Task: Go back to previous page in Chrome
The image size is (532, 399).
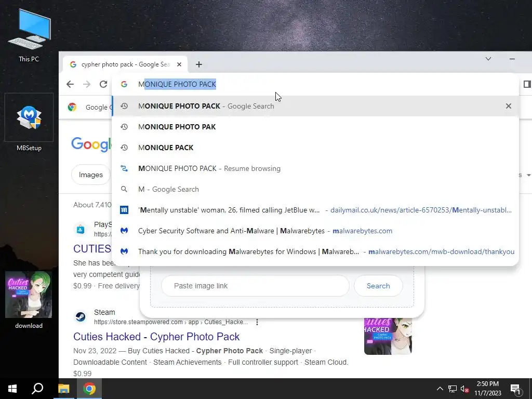Action: [x=70, y=84]
